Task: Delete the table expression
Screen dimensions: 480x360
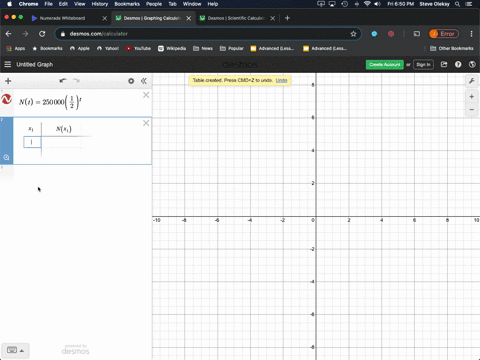Action: [146, 123]
